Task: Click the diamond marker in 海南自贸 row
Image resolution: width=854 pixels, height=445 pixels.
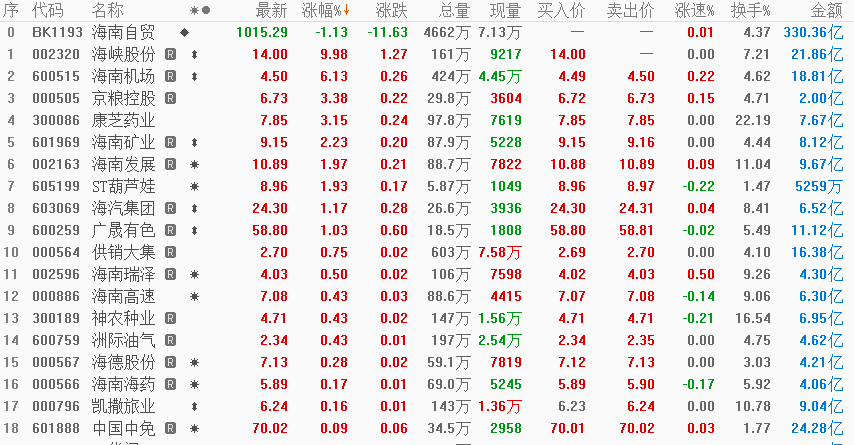Action: (x=185, y=32)
